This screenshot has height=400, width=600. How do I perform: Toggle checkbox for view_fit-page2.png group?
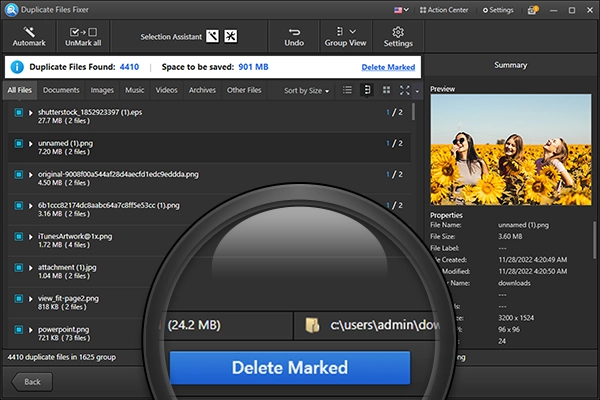point(18,298)
